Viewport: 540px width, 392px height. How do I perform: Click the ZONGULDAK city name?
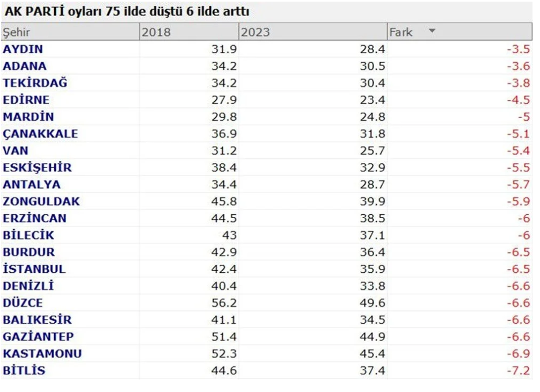41,201
